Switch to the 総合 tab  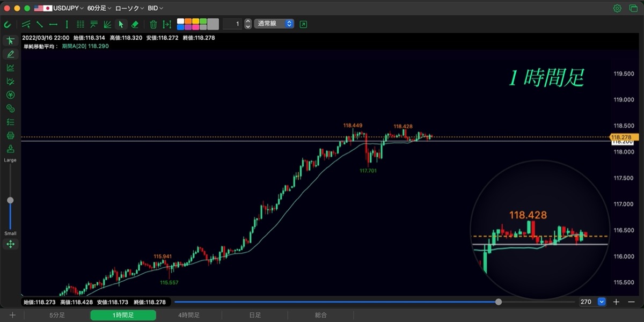(321, 316)
